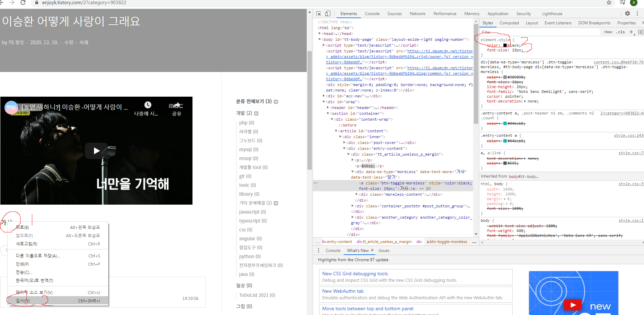The width and height of the screenshot is (644, 315).
Task: Switch to the Computed styles tab
Action: (509, 23)
